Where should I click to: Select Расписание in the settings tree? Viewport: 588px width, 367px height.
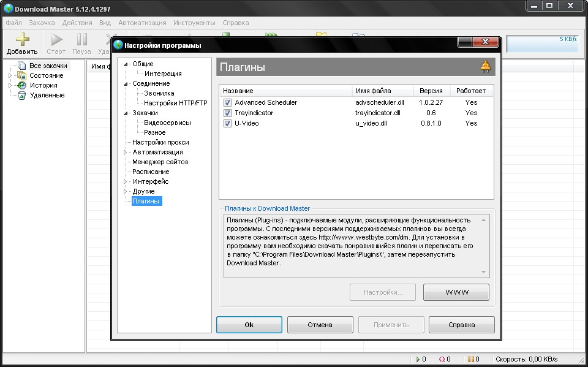coord(151,172)
